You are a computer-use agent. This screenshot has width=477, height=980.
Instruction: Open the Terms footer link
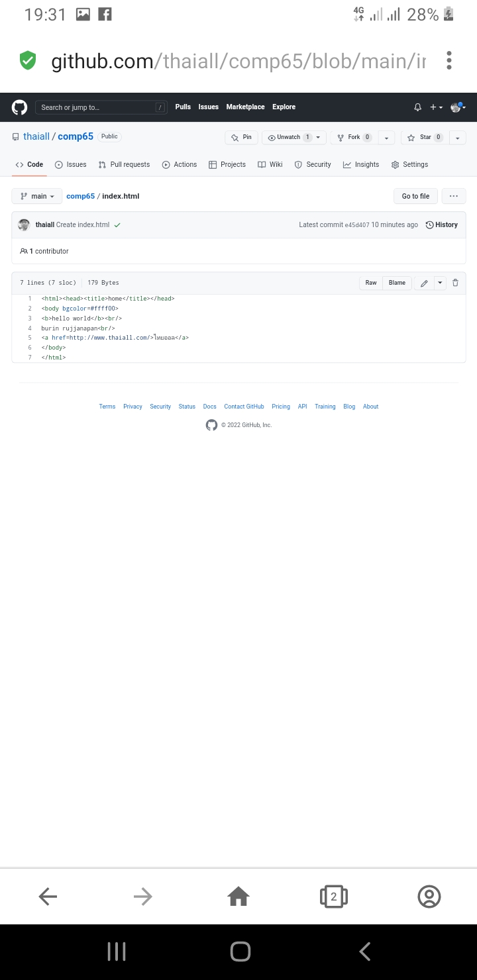(x=107, y=407)
